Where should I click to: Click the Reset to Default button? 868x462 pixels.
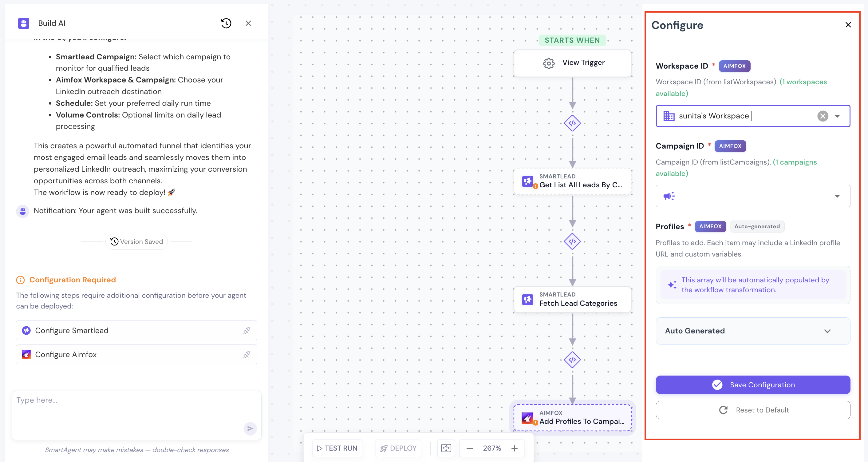753,410
